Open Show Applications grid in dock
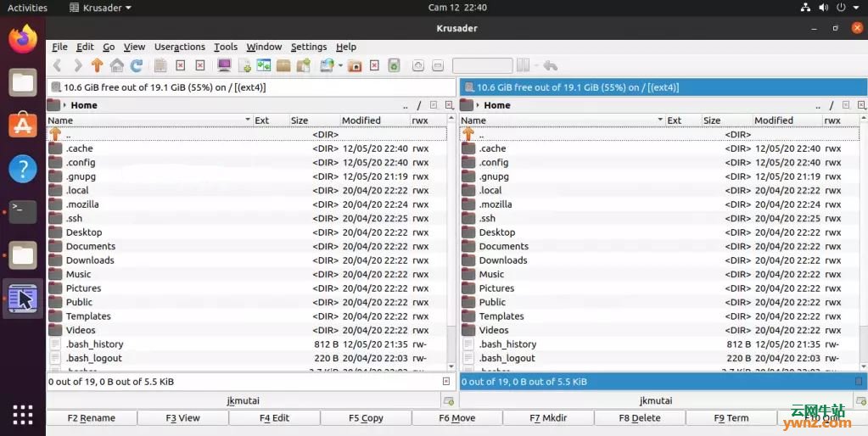 (23, 415)
